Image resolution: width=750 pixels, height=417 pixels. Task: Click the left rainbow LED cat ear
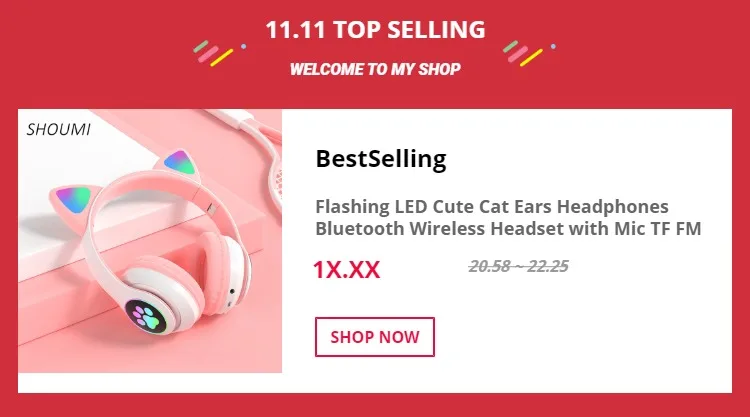(72, 199)
